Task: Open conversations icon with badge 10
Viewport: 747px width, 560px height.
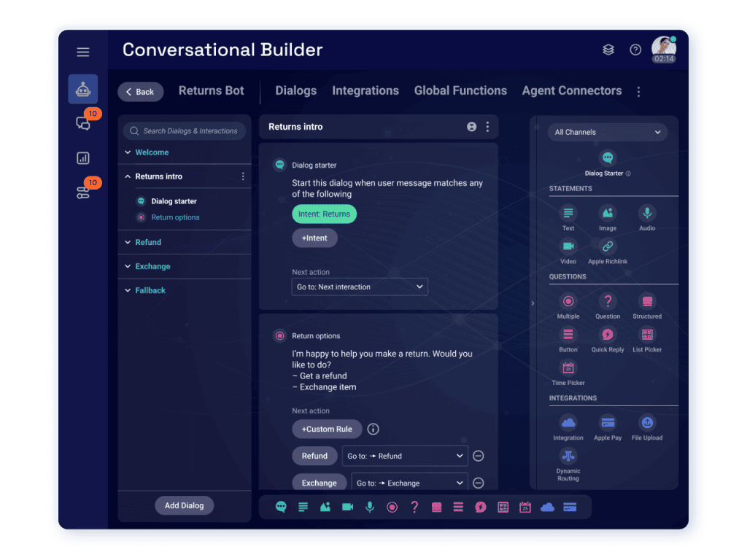Action: click(83, 123)
